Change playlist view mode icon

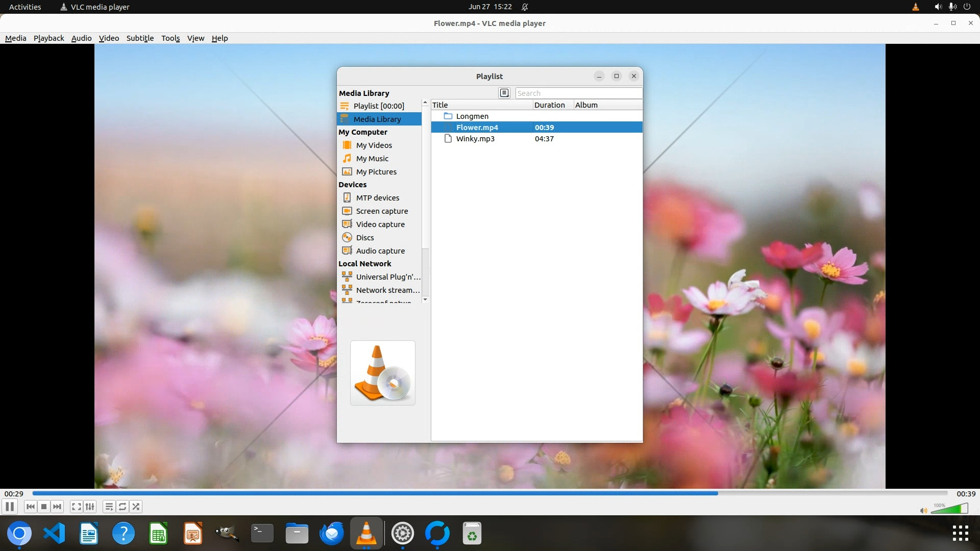[504, 93]
